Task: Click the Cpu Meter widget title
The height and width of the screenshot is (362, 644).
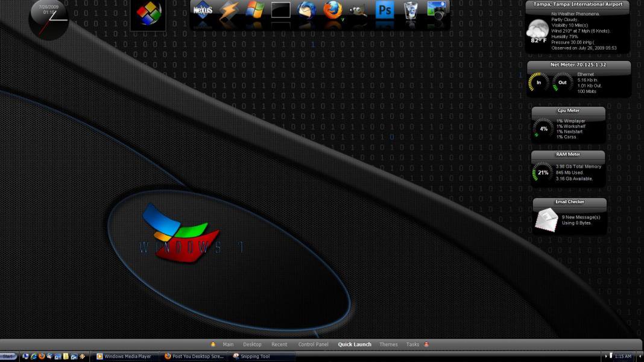Action: click(569, 110)
